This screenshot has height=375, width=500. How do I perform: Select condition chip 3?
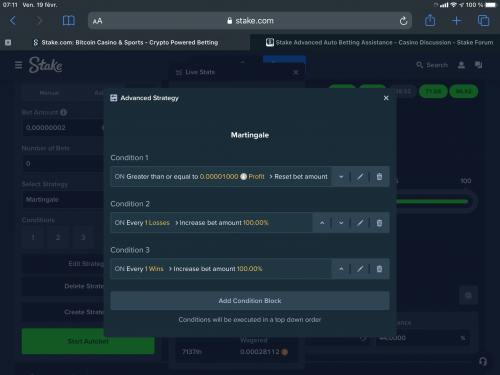pos(83,237)
